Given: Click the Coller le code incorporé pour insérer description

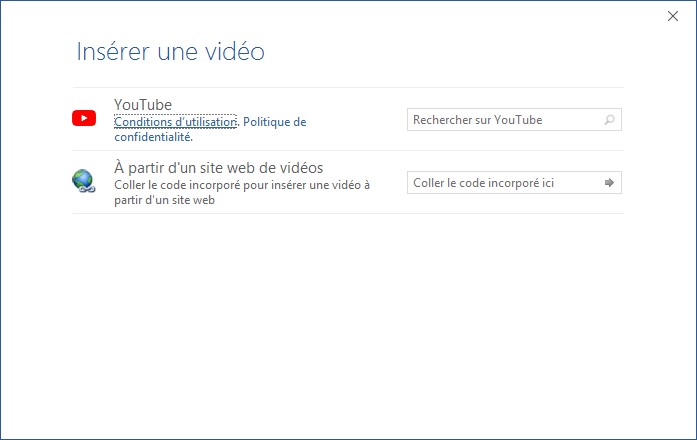Looking at the screenshot, I should tap(242, 192).
